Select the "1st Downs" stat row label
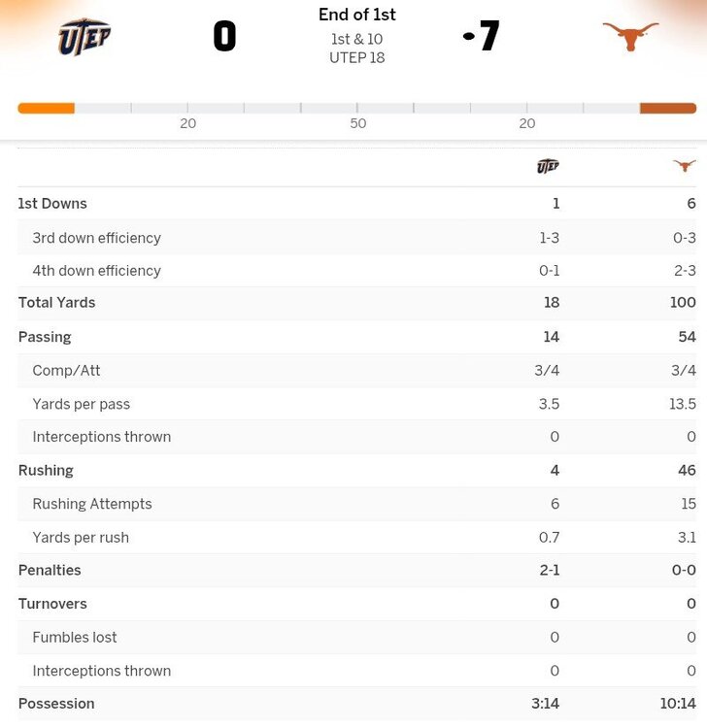This screenshot has width=707, height=728. [x=52, y=204]
